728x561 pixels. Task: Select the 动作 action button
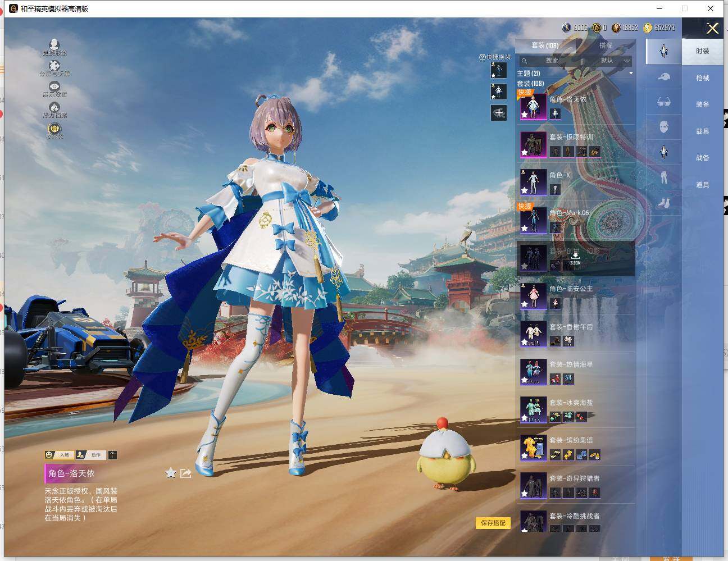click(x=91, y=455)
